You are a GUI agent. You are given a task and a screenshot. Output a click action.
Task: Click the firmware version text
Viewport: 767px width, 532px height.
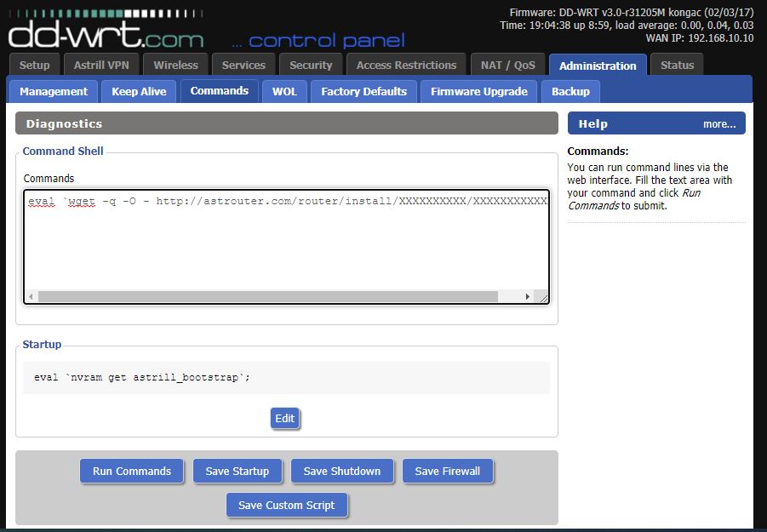pos(632,13)
